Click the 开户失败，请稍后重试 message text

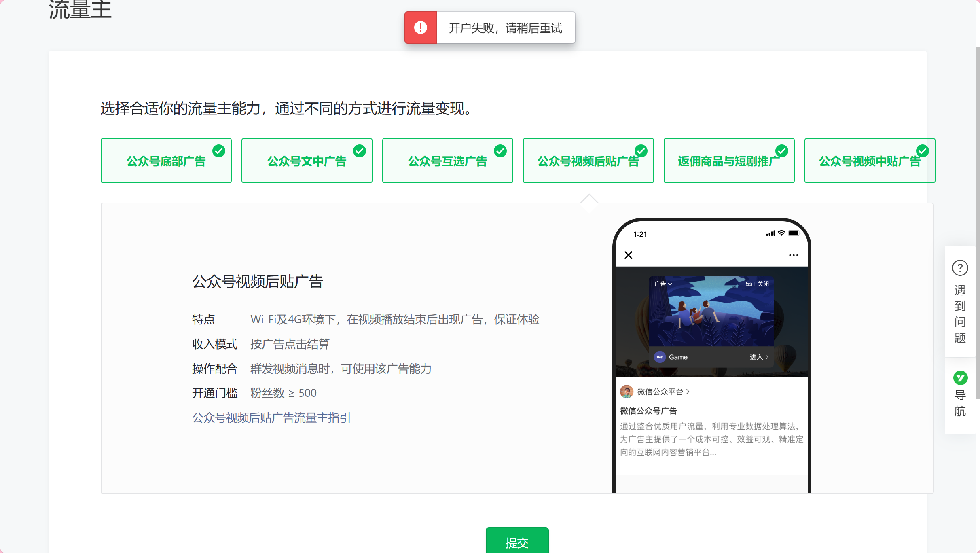[x=505, y=28]
